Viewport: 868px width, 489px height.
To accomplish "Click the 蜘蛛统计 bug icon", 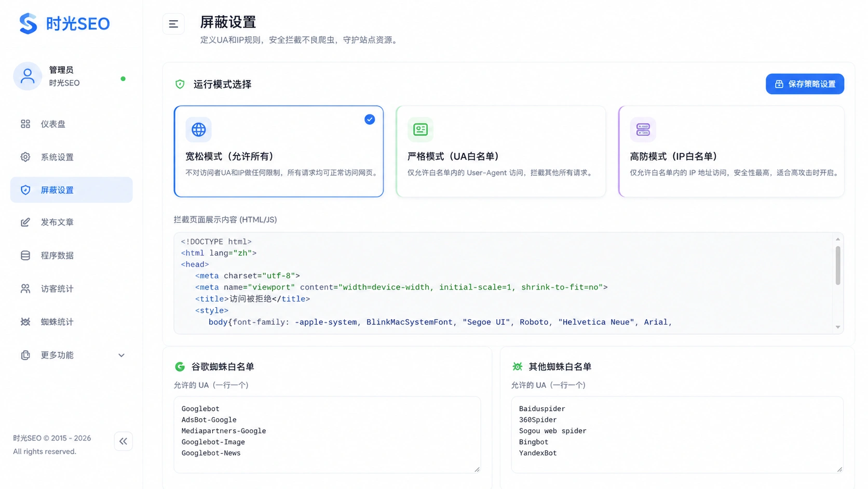I will 25,322.
